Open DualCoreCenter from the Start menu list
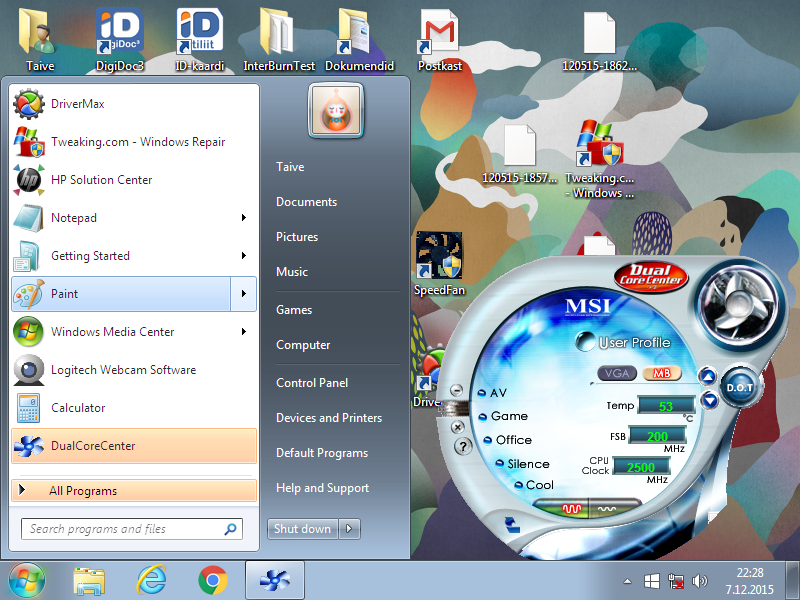This screenshot has height=600, width=800. (134, 446)
